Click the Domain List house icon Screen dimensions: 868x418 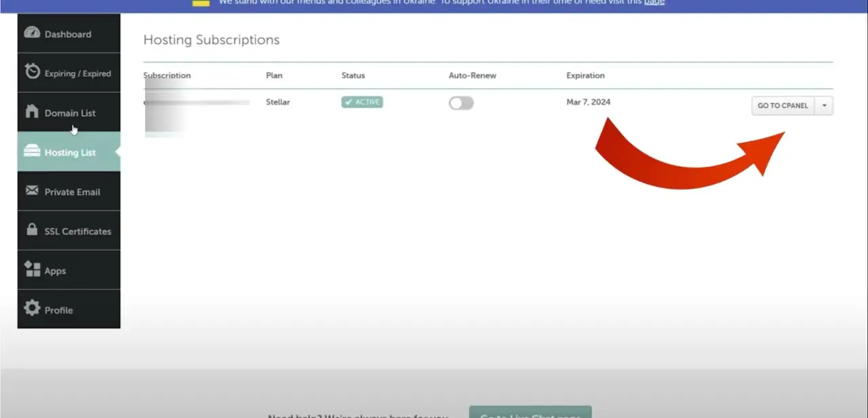[32, 112]
